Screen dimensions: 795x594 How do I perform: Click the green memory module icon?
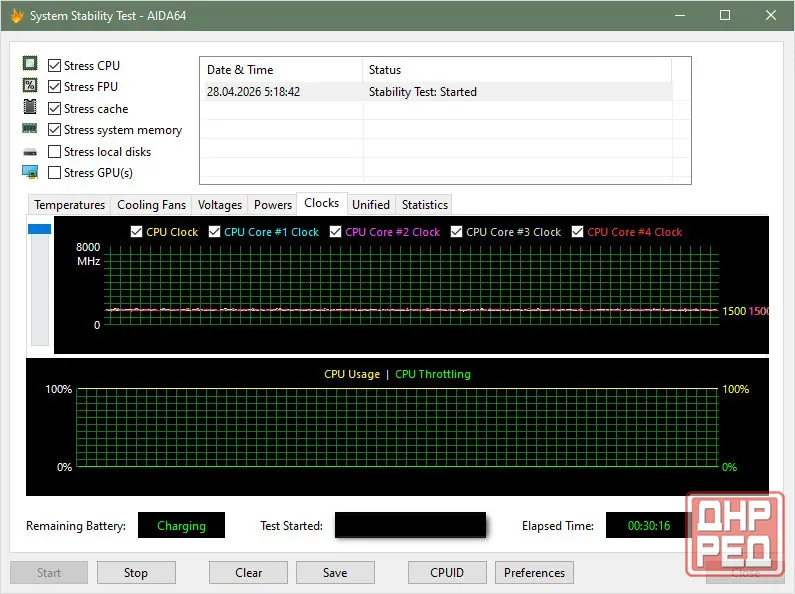click(30, 129)
